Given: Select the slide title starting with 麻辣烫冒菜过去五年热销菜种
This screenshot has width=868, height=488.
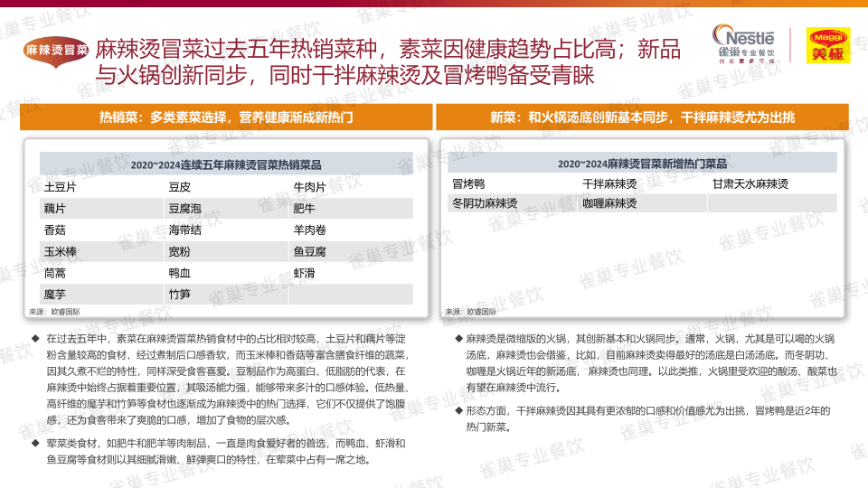Looking at the screenshot, I should pos(388,62).
